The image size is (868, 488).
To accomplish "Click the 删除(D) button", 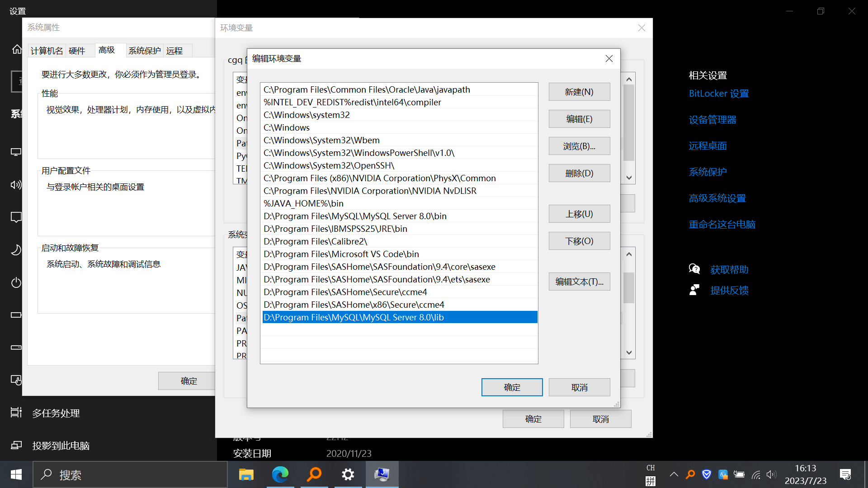I will 579,173.
